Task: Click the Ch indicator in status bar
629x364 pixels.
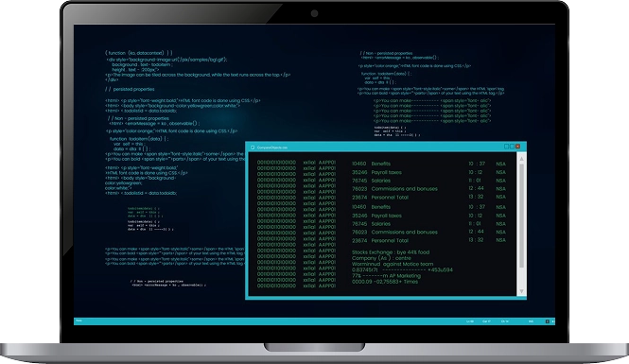Action: pyautogui.click(x=505, y=321)
